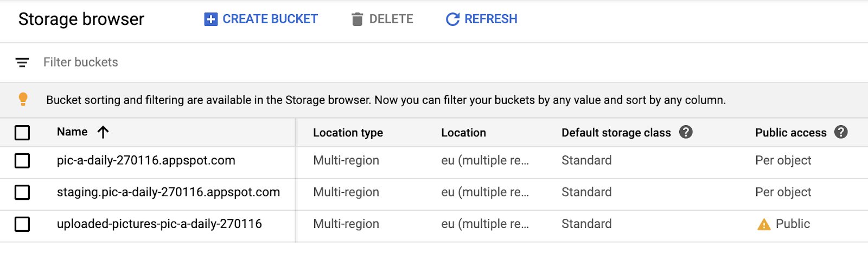
Task: Click the lightbulb tip icon
Action: click(x=23, y=99)
